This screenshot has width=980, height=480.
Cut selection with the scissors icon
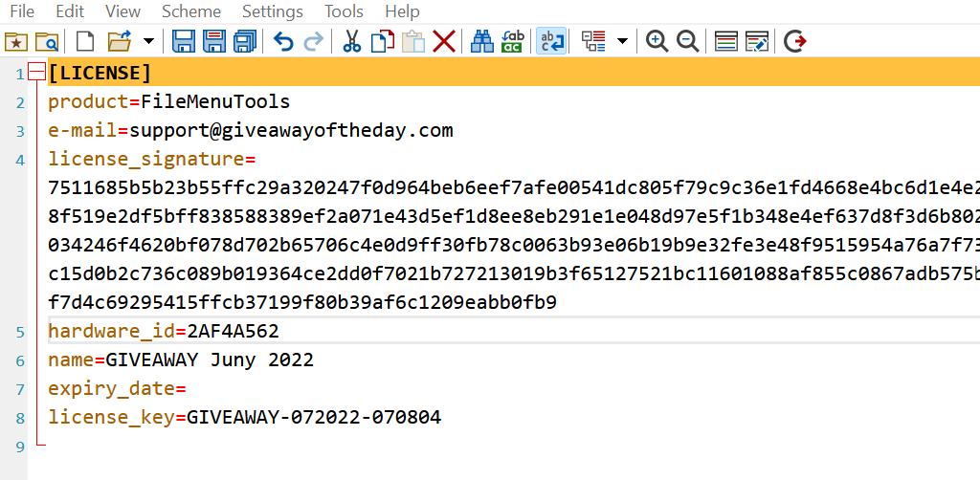coord(351,41)
